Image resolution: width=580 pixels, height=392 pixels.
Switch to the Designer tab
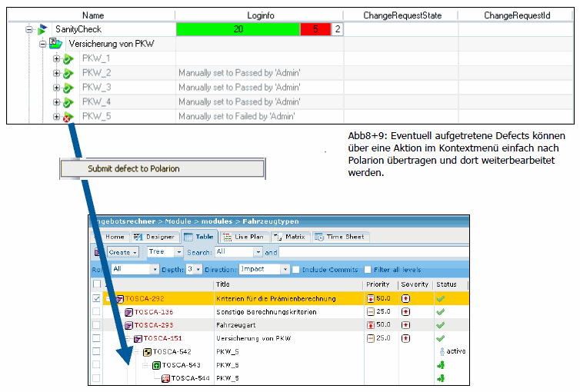pos(155,237)
